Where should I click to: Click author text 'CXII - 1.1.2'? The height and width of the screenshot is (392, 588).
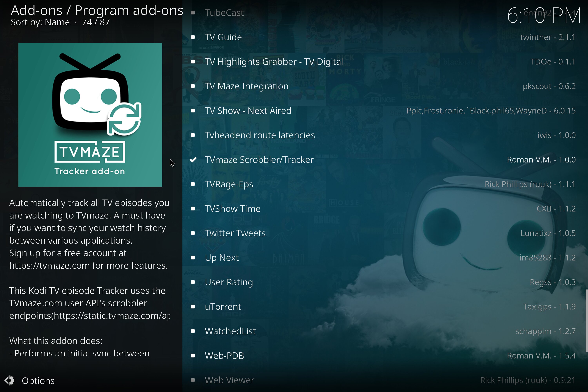(x=556, y=209)
